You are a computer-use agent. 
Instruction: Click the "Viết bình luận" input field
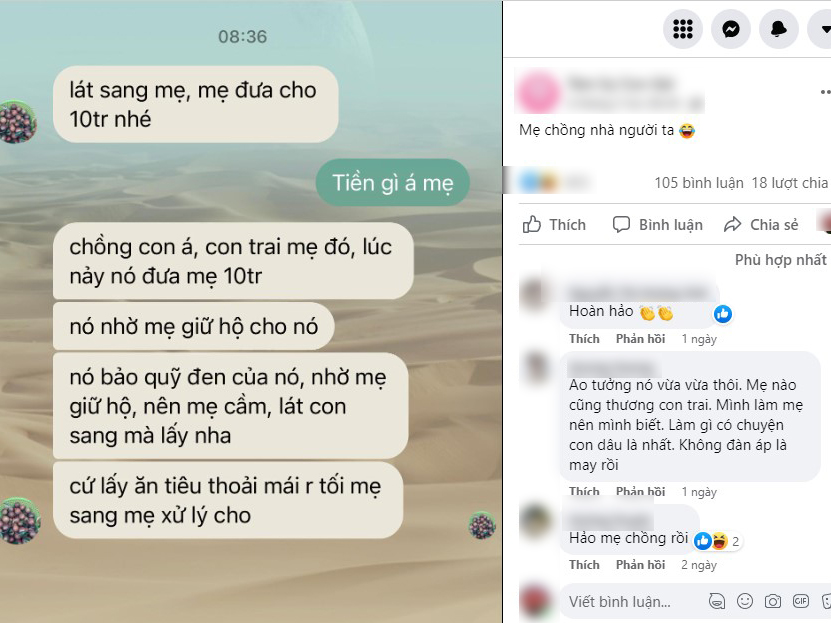(x=631, y=602)
